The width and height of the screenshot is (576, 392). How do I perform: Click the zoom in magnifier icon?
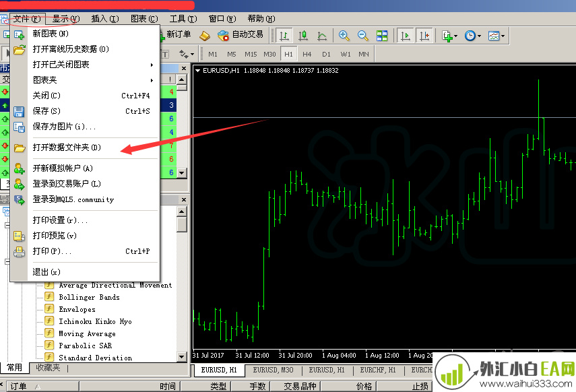pyautogui.click(x=344, y=36)
